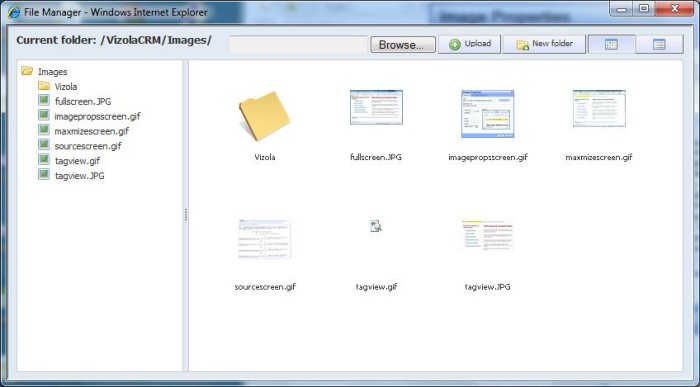The width and height of the screenshot is (700, 387).
Task: Select maxmizescreen.gif label in tree
Action: 92,131
